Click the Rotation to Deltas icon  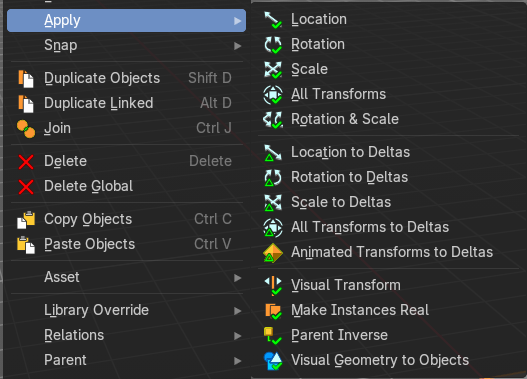click(273, 177)
